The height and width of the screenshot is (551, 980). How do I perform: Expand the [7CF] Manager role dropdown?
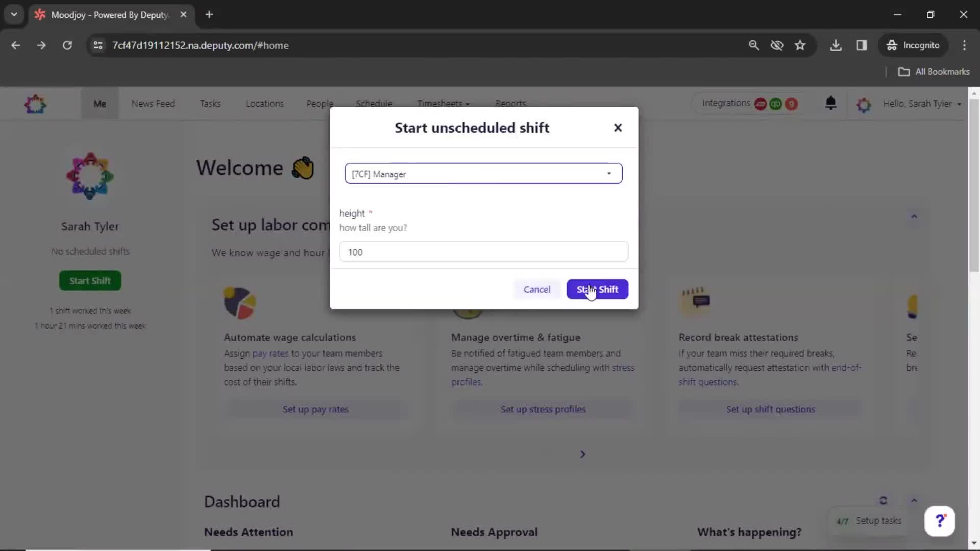coord(609,173)
